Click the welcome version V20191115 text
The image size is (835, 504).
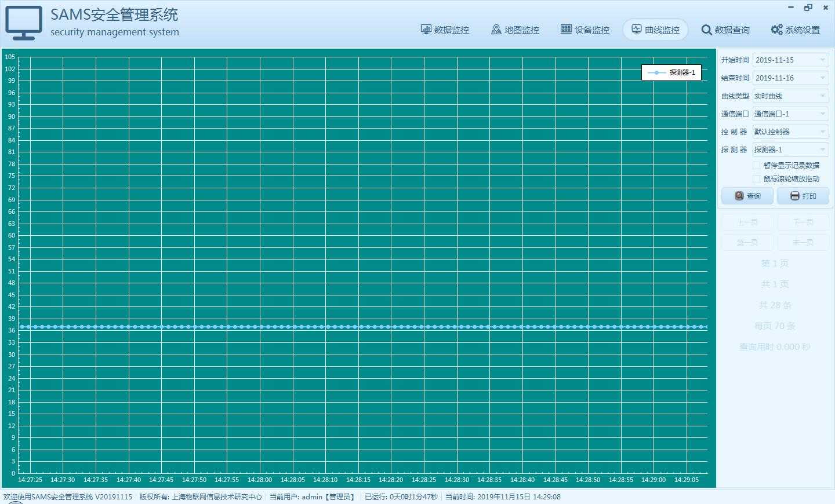(68, 497)
